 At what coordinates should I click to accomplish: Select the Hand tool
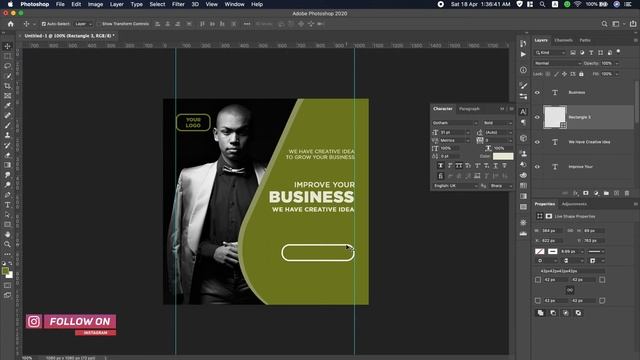7,234
